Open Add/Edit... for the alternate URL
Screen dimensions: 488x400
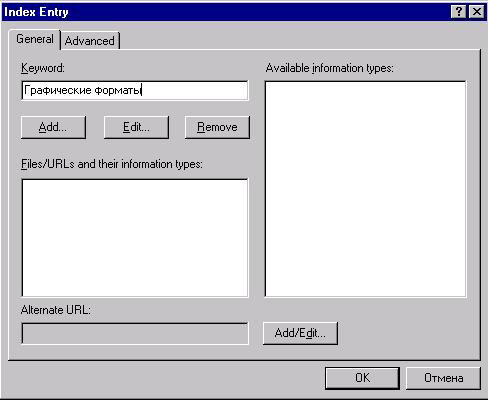tap(300, 333)
